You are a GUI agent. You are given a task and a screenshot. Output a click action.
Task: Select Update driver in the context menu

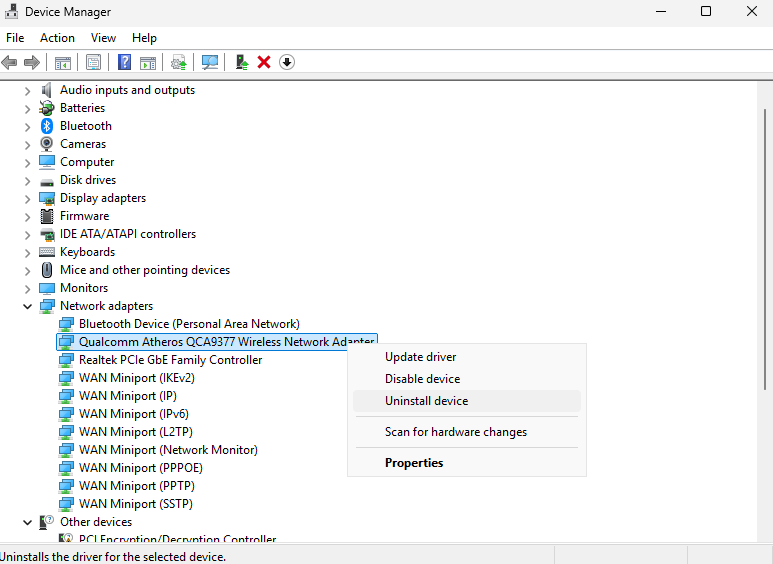coord(420,357)
